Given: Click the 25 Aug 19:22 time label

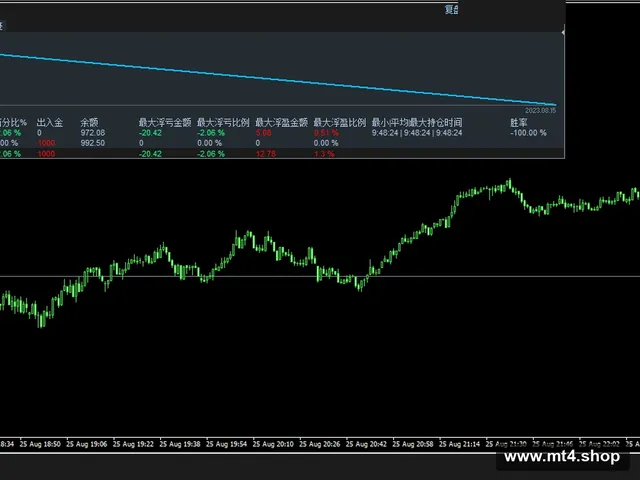Looking at the screenshot, I should point(133,444).
